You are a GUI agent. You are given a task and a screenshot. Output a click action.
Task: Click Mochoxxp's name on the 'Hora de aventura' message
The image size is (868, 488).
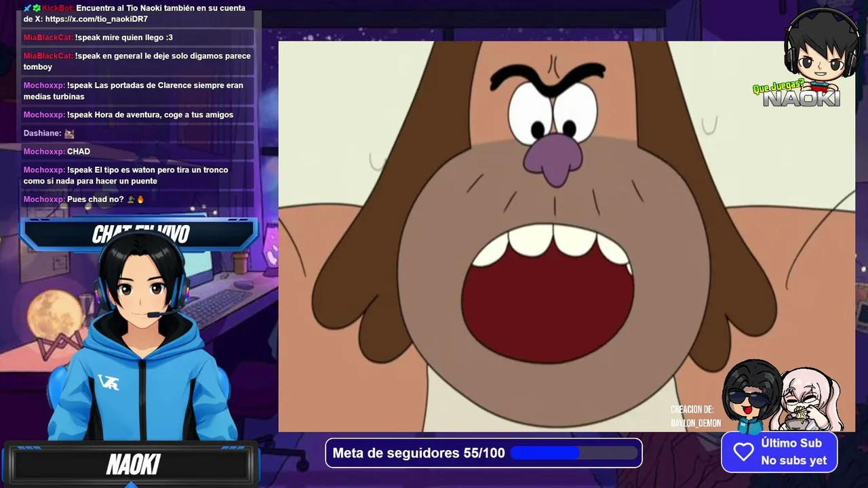pyautogui.click(x=44, y=115)
